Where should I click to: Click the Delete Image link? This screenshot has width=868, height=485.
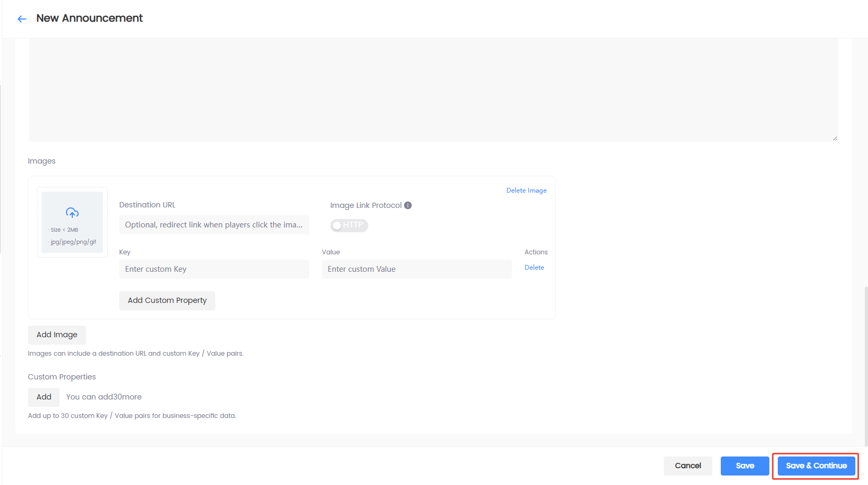(527, 191)
